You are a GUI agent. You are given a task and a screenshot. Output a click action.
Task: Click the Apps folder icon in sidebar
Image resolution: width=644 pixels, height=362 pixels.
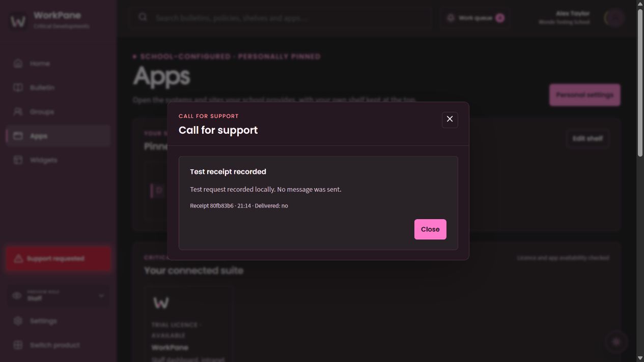(x=18, y=136)
